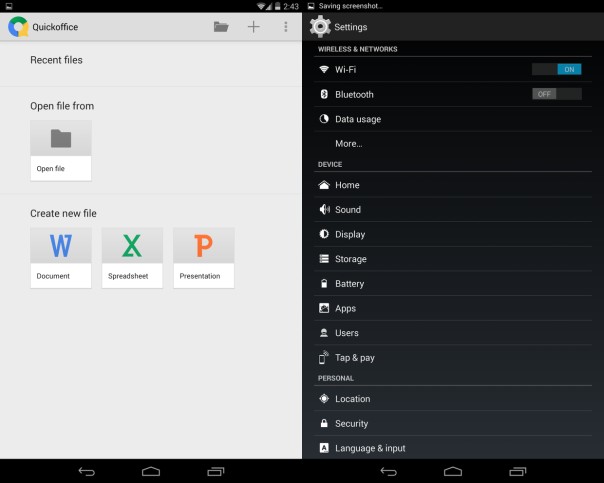
Task: Open the folder icon in Quickoffice toolbar
Action: pyautogui.click(x=221, y=27)
